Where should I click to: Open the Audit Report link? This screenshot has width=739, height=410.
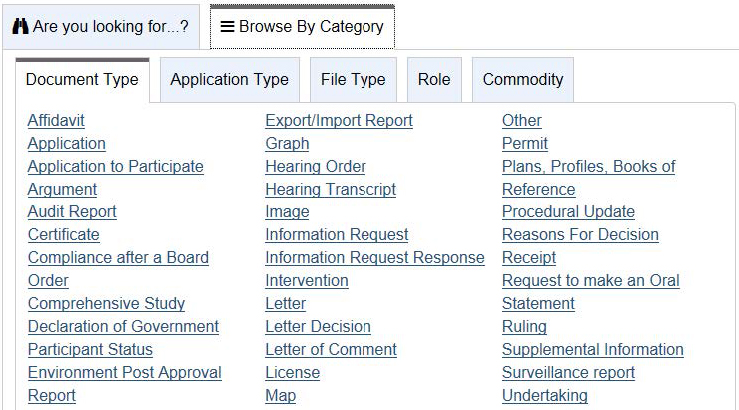[x=72, y=212]
